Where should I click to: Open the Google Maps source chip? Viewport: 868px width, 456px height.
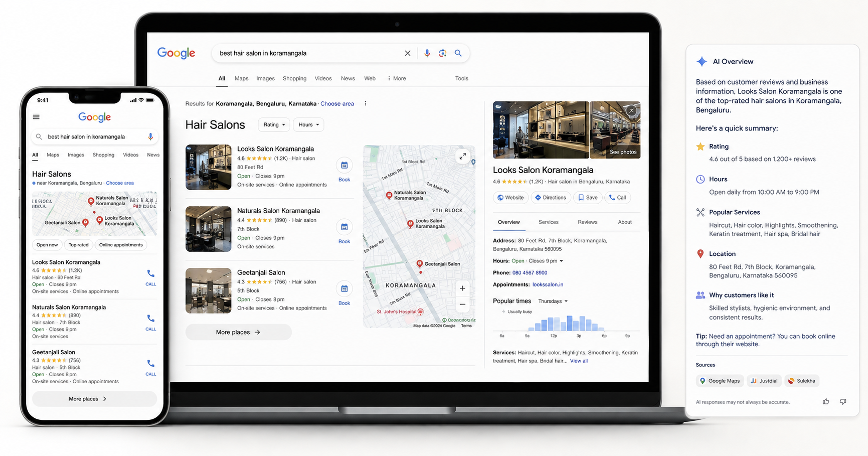point(720,381)
